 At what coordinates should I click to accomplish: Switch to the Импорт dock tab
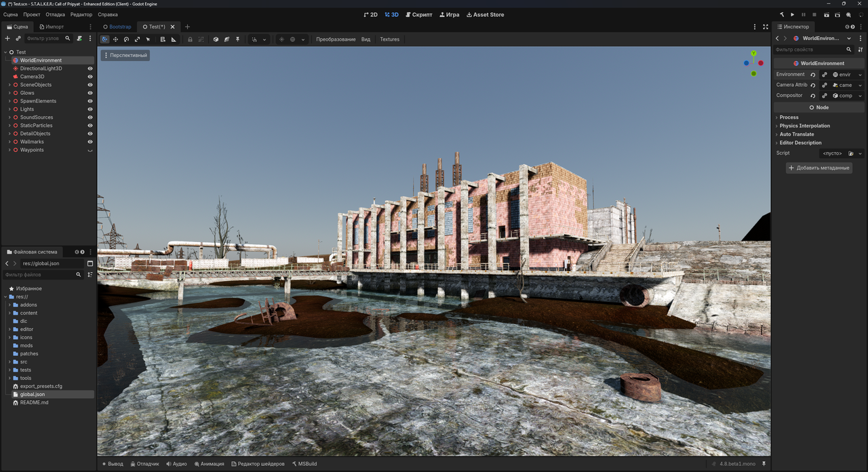point(51,27)
